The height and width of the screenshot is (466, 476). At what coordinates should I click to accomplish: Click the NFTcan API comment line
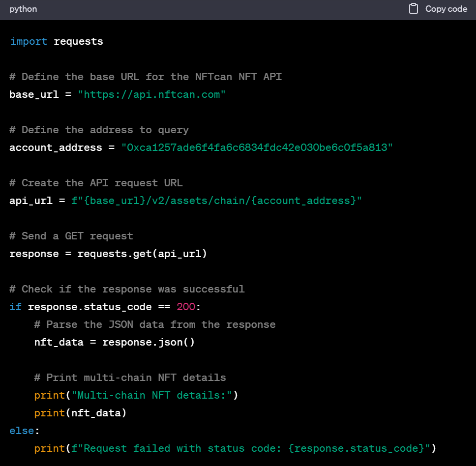(x=145, y=77)
